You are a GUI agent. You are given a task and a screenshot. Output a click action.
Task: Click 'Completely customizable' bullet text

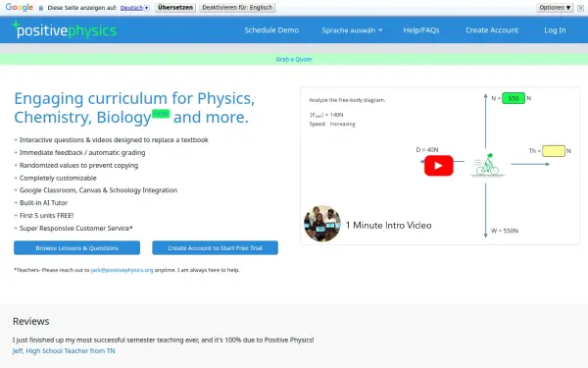[x=58, y=178]
